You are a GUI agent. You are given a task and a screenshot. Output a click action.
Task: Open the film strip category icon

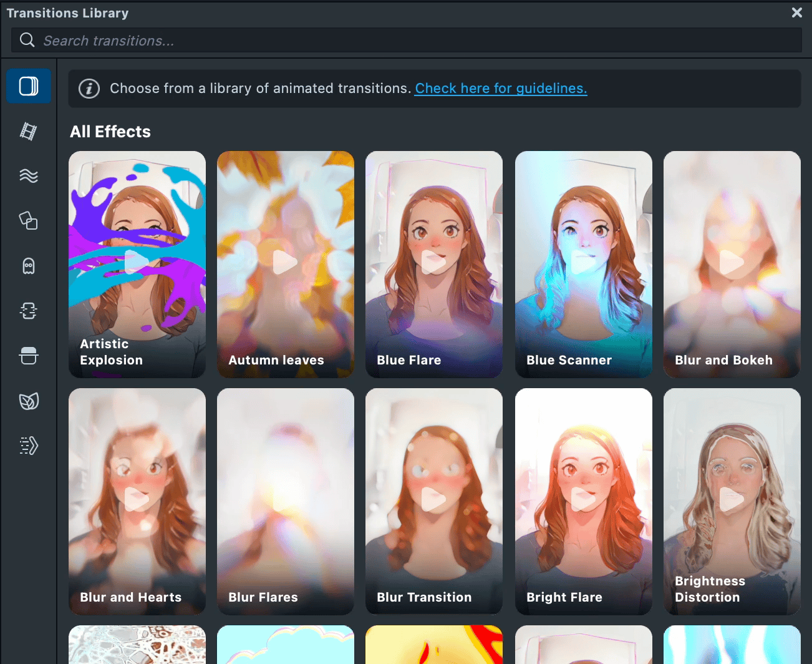tap(29, 131)
